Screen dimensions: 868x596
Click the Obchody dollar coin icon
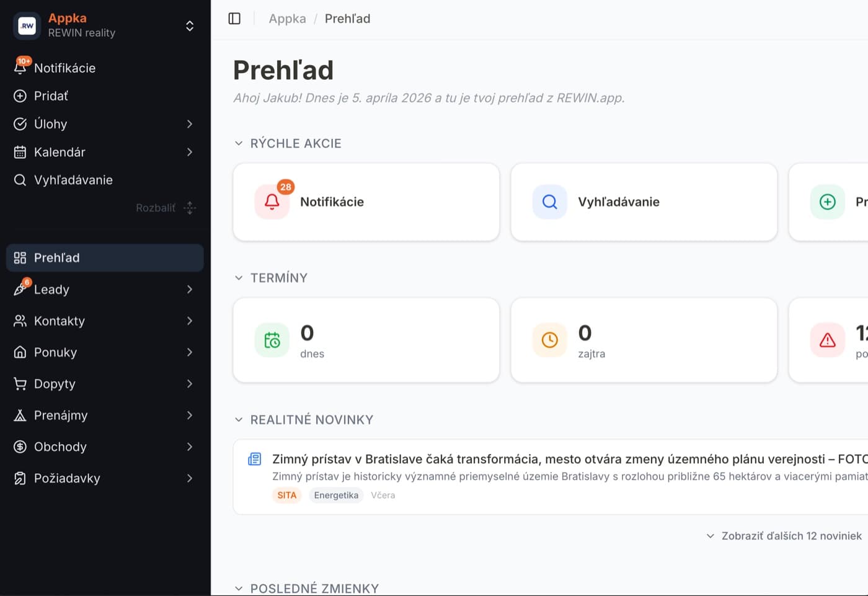[20, 447]
